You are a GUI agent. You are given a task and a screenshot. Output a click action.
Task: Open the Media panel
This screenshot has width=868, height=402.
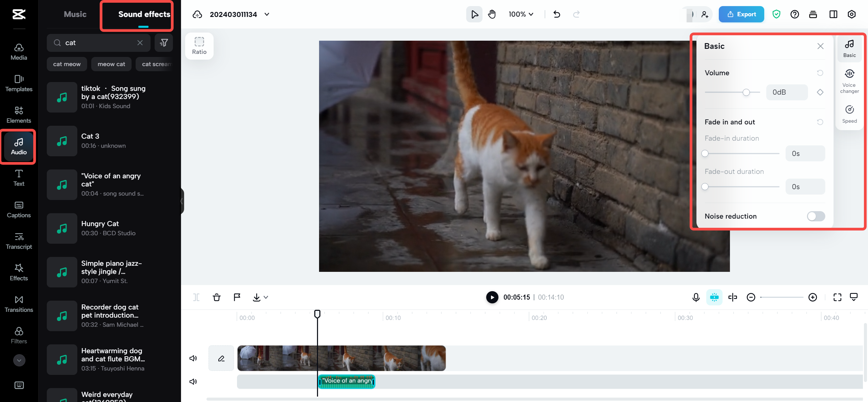[19, 52]
